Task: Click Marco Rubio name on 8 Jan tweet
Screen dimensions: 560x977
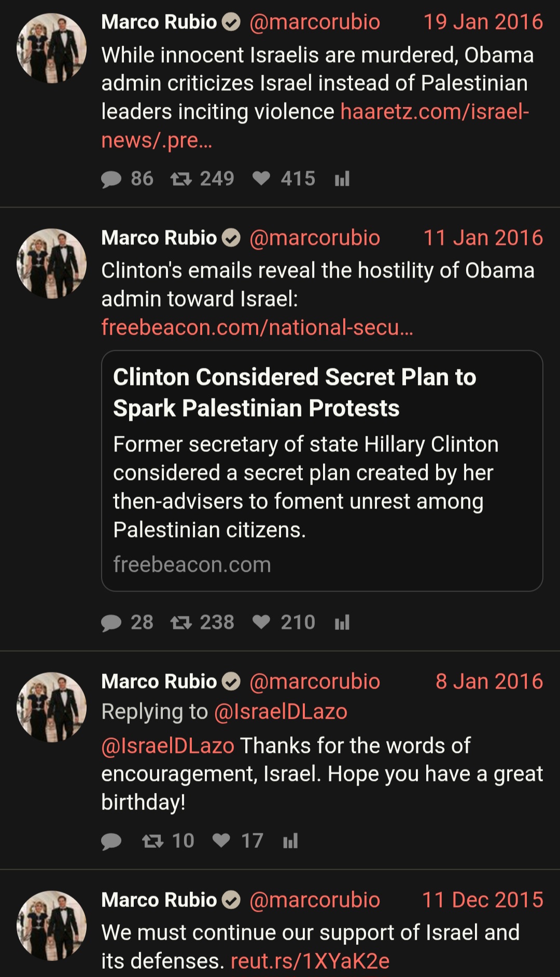Action: pos(159,681)
